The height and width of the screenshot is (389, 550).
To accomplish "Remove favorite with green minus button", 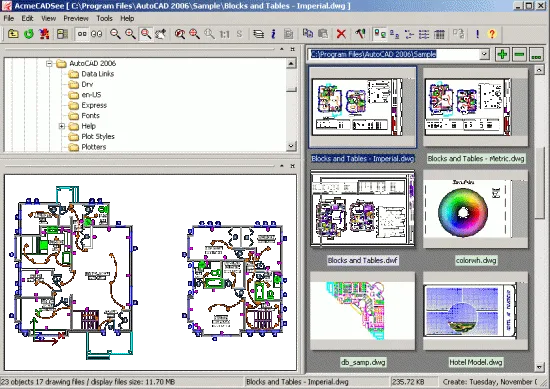I will pos(519,54).
